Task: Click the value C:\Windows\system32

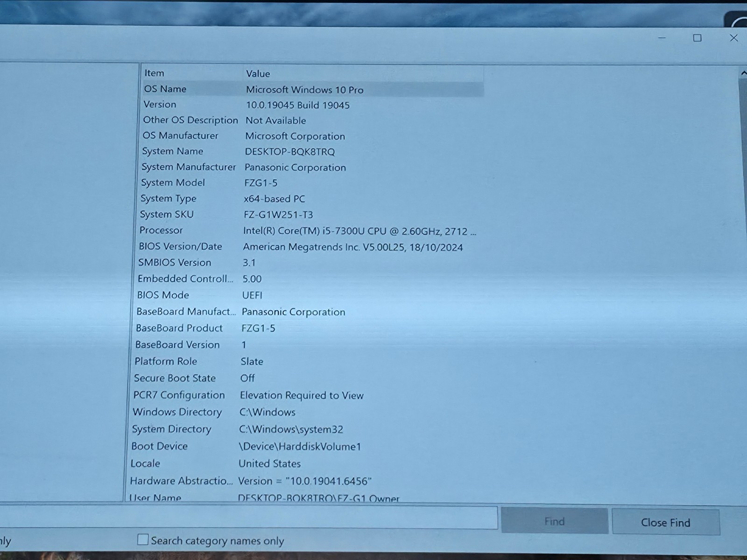Action: pos(291,429)
